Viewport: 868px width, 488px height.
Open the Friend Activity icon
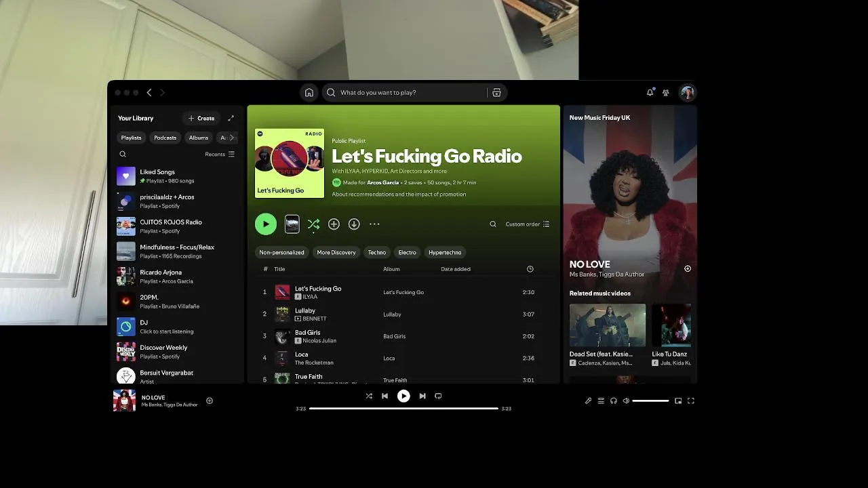[x=666, y=93]
